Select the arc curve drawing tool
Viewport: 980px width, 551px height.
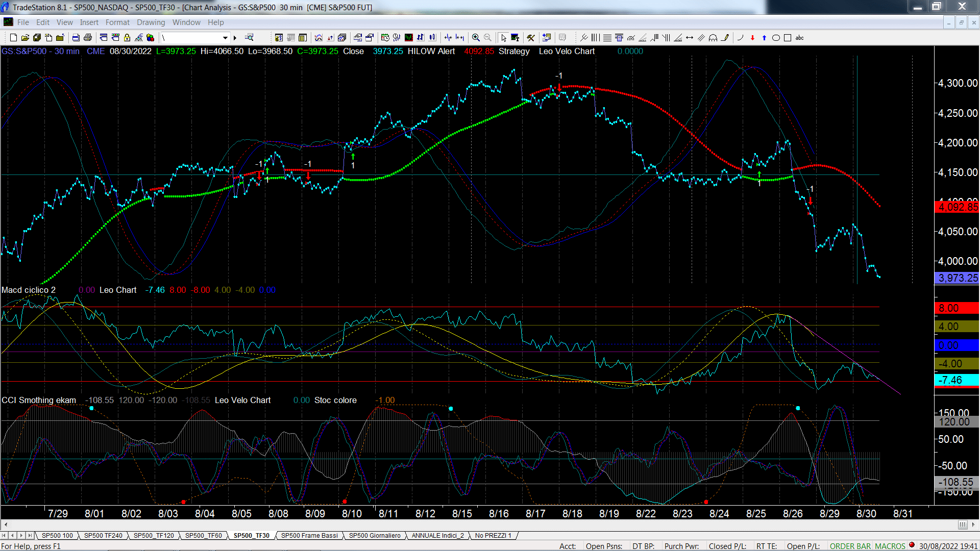click(x=741, y=38)
